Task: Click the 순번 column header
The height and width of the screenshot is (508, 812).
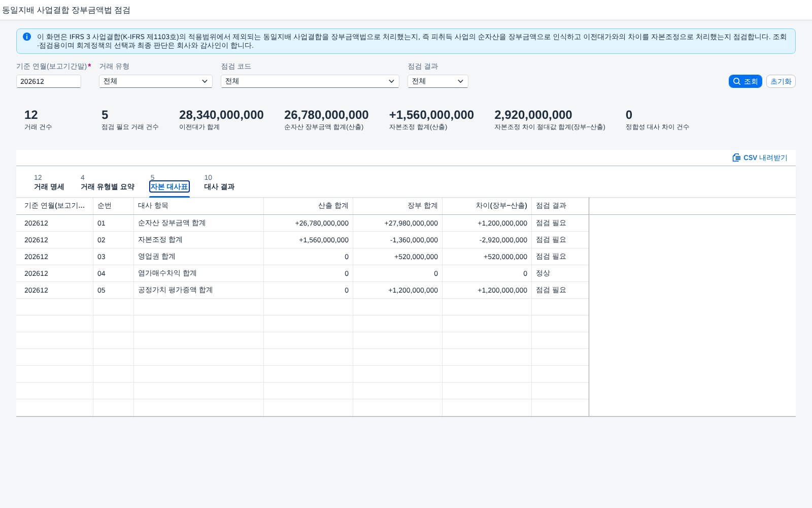Action: point(113,206)
